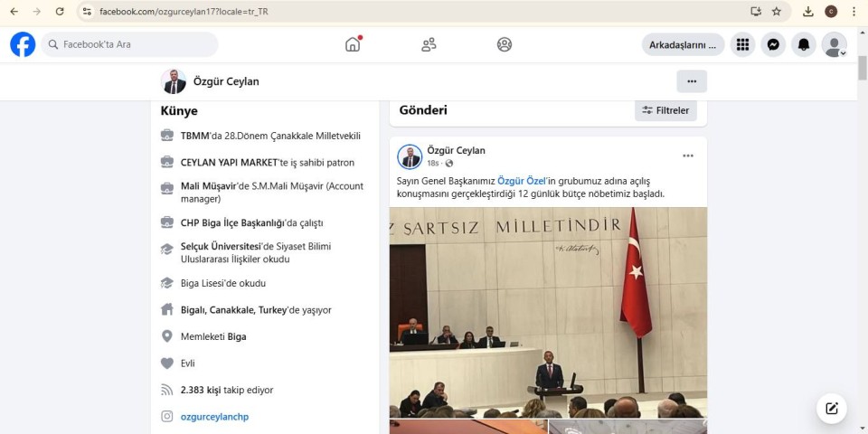
Task: Click the heart icon beside Evli
Action: pyautogui.click(x=166, y=363)
